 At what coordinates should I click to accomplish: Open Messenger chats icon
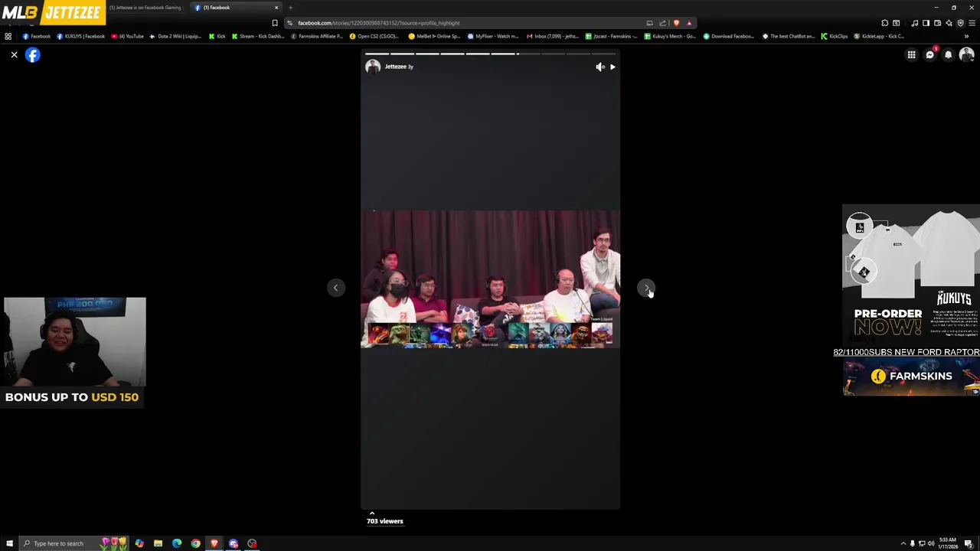click(x=929, y=55)
